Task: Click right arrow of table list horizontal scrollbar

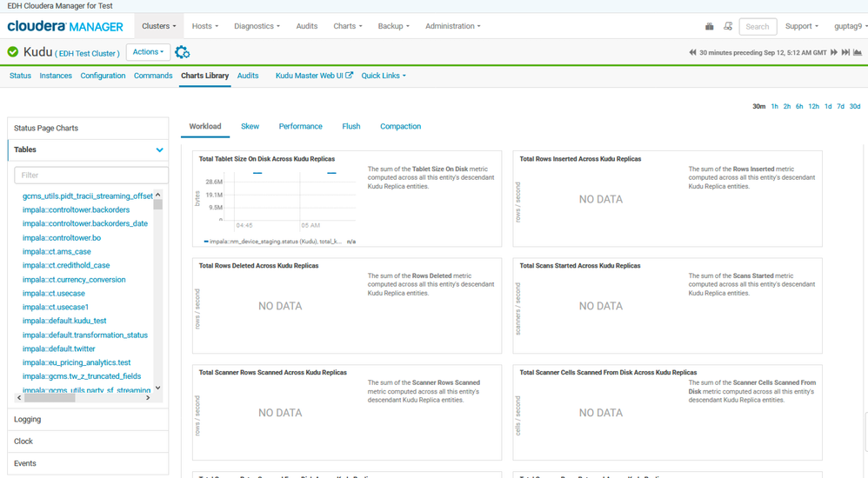Action: tap(148, 398)
